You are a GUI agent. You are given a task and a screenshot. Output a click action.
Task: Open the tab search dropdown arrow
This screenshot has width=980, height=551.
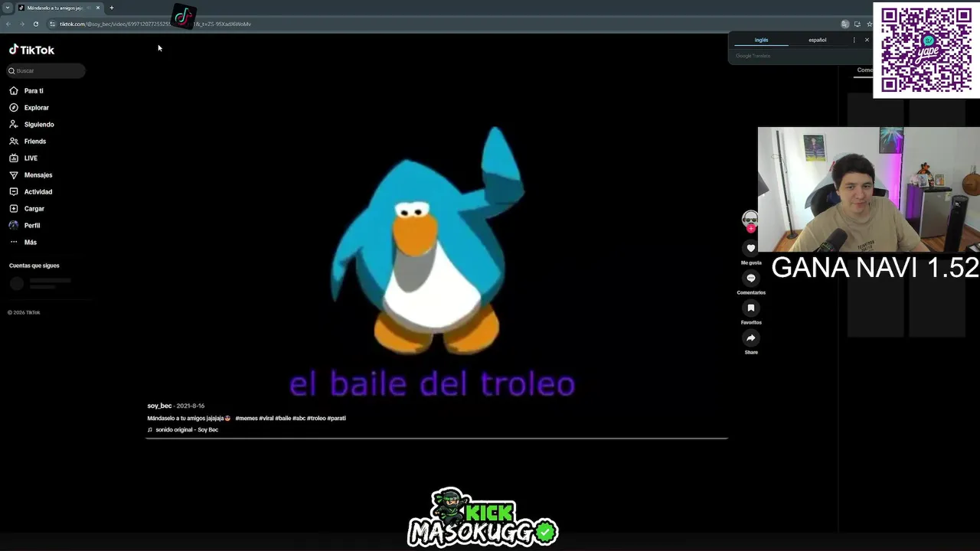(x=7, y=8)
